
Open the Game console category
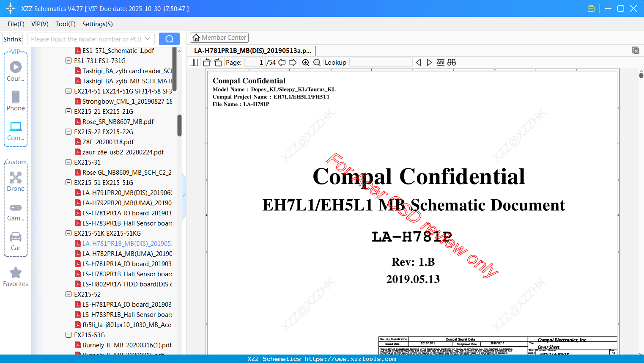pyautogui.click(x=16, y=212)
